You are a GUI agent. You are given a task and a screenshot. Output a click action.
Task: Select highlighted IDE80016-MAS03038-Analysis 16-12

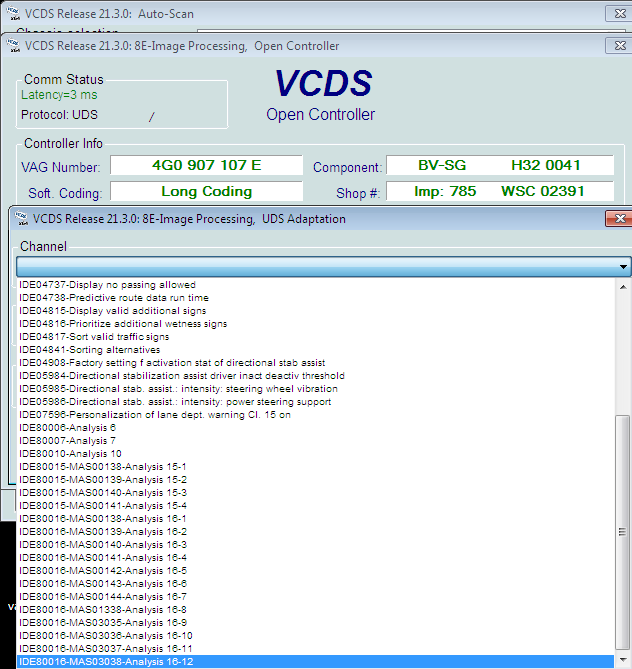315,662
